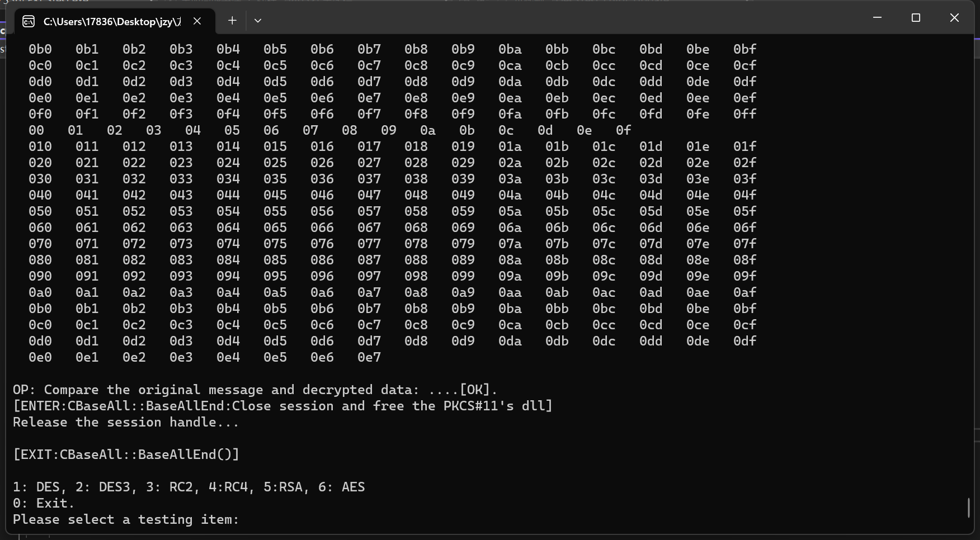Viewport: 980px width, 540px height.
Task: Close the terminal window
Action: click(954, 18)
